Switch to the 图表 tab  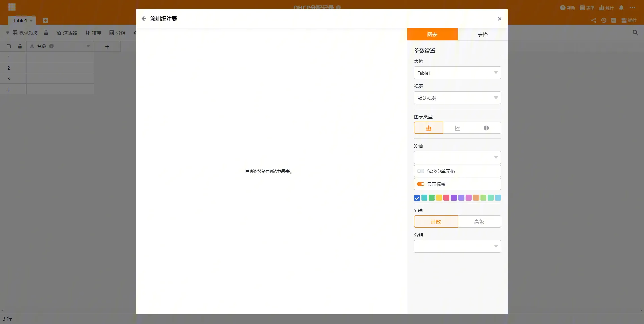tap(432, 35)
